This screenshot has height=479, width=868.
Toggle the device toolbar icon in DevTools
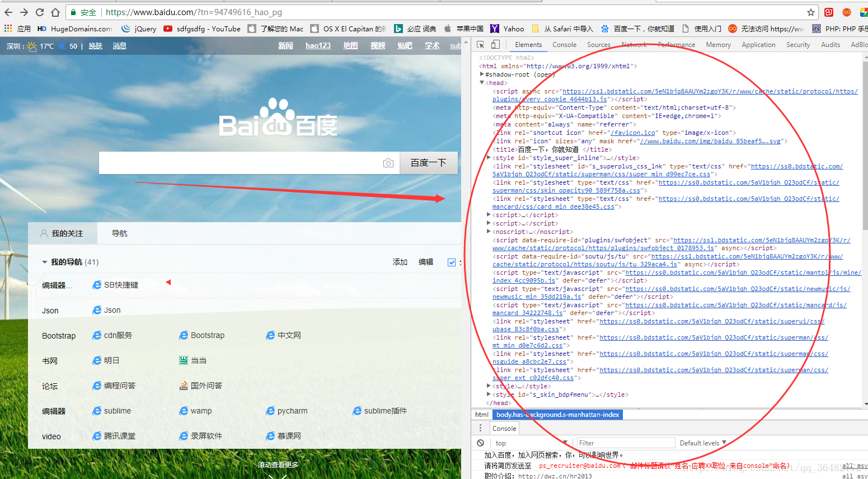coord(495,44)
